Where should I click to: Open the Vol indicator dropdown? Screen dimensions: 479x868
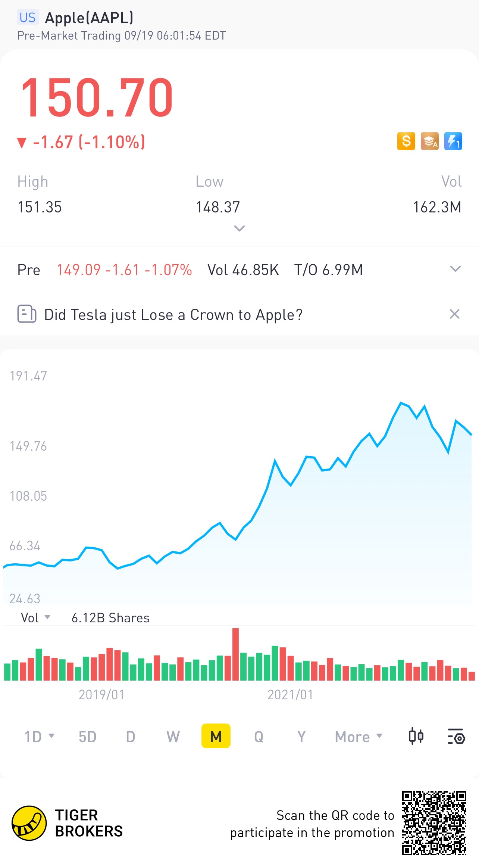point(35,618)
